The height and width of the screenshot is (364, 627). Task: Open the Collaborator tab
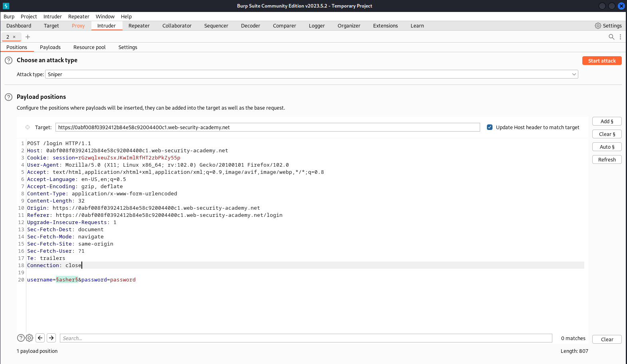point(177,26)
